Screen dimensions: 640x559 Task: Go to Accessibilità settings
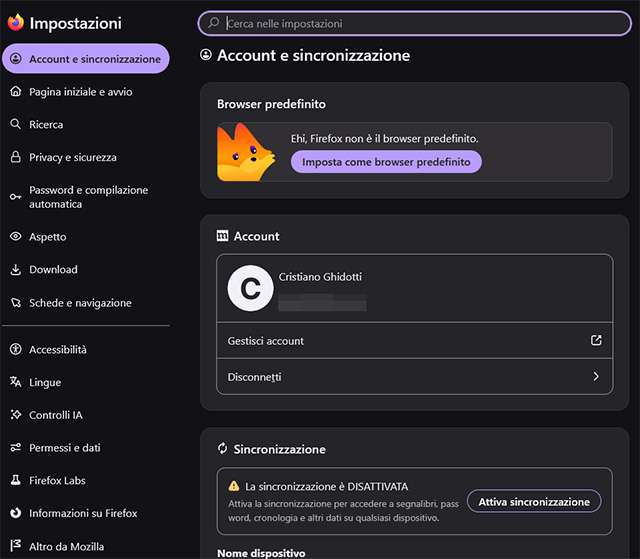(85, 349)
